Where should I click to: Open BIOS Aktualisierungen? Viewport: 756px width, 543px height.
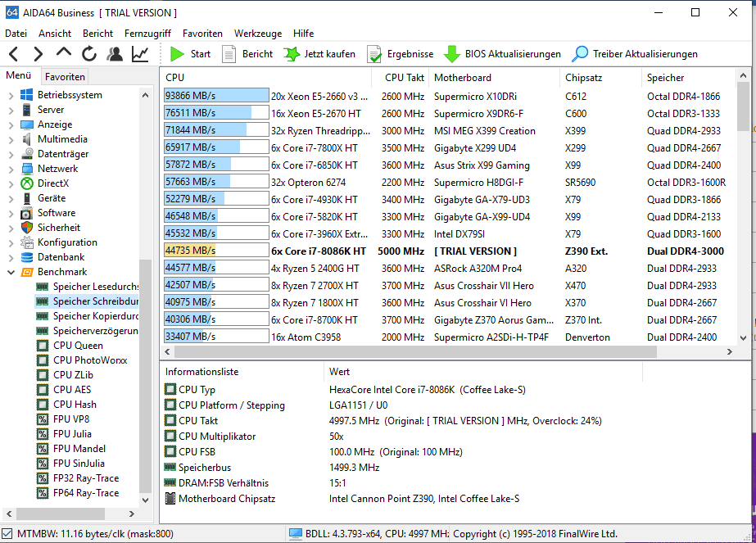(x=502, y=54)
